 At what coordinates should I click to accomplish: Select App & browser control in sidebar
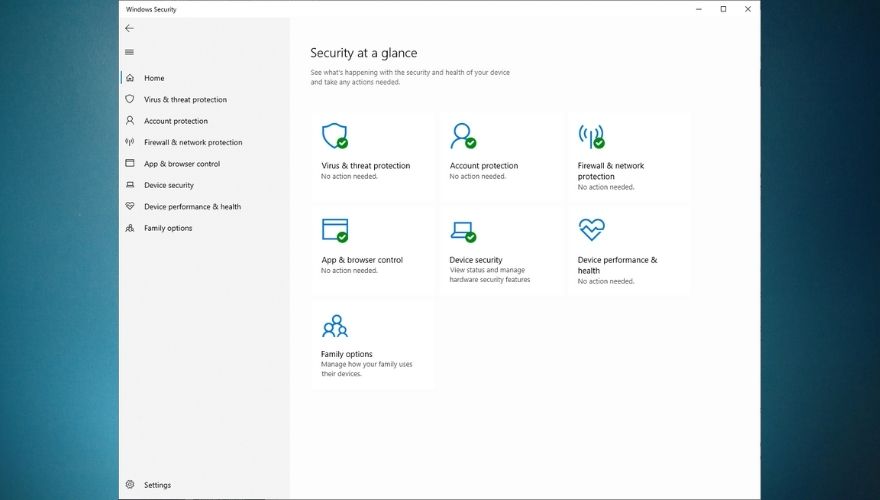(182, 163)
